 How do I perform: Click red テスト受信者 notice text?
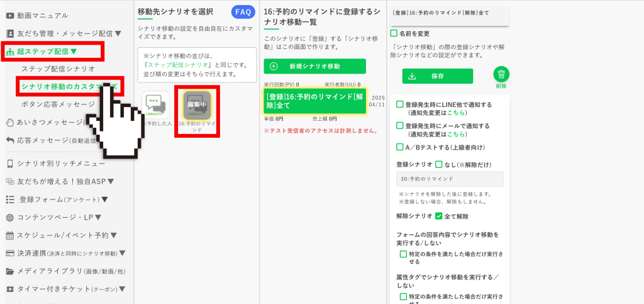click(320, 131)
